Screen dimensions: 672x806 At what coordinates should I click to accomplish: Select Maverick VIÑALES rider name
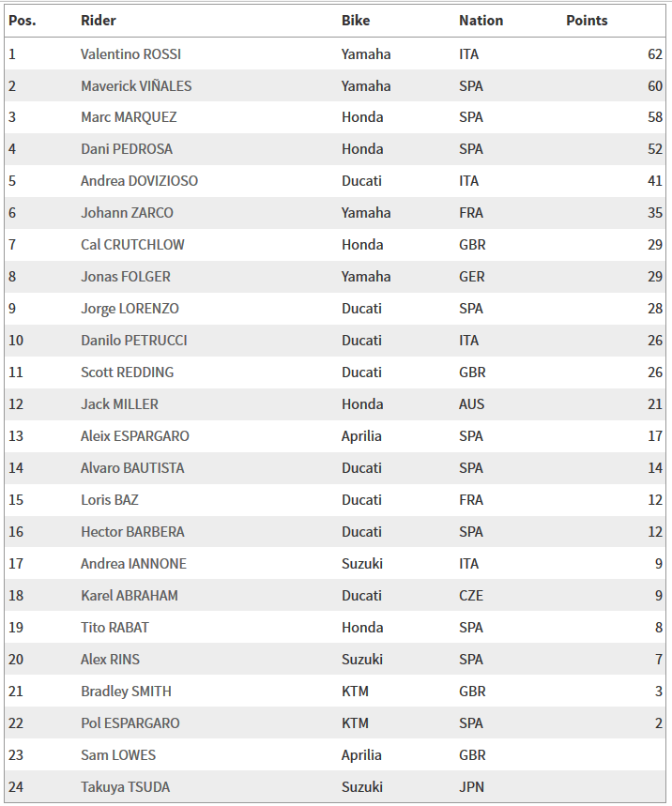coord(136,85)
